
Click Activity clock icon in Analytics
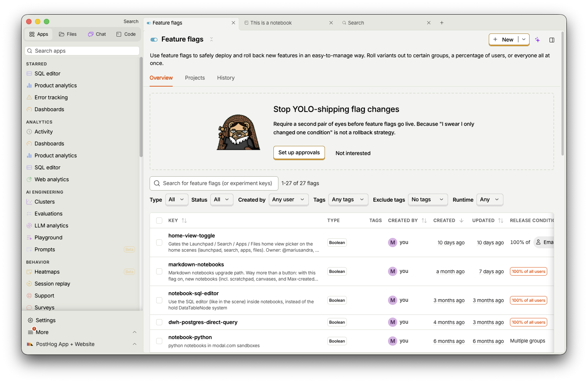pyautogui.click(x=29, y=132)
